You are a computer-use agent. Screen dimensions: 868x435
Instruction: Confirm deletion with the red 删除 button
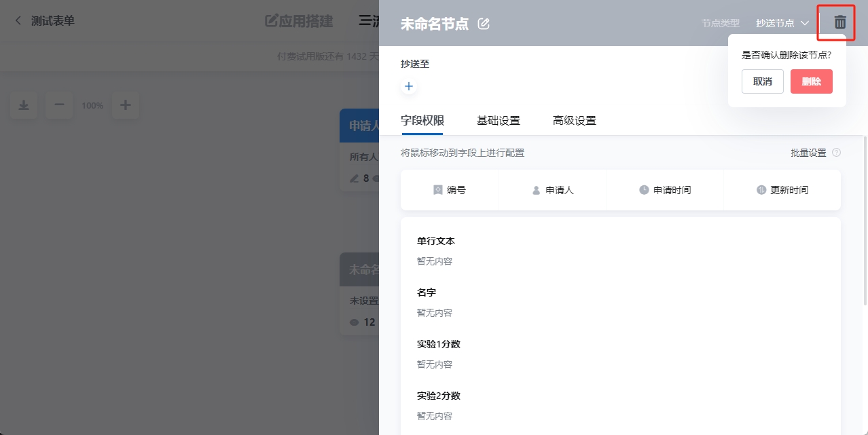point(811,81)
